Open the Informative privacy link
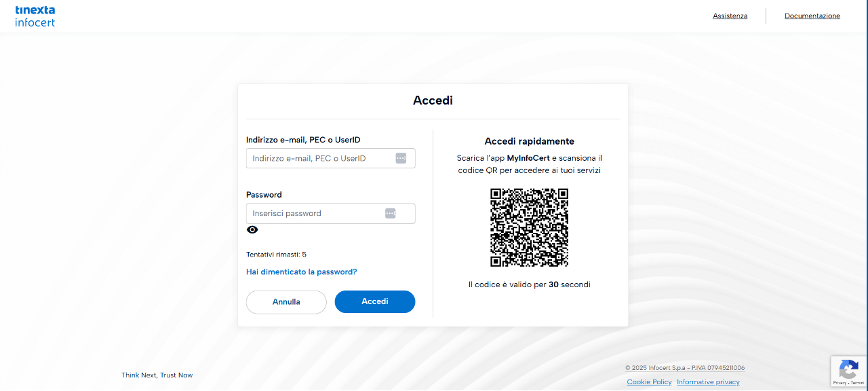 (708, 381)
